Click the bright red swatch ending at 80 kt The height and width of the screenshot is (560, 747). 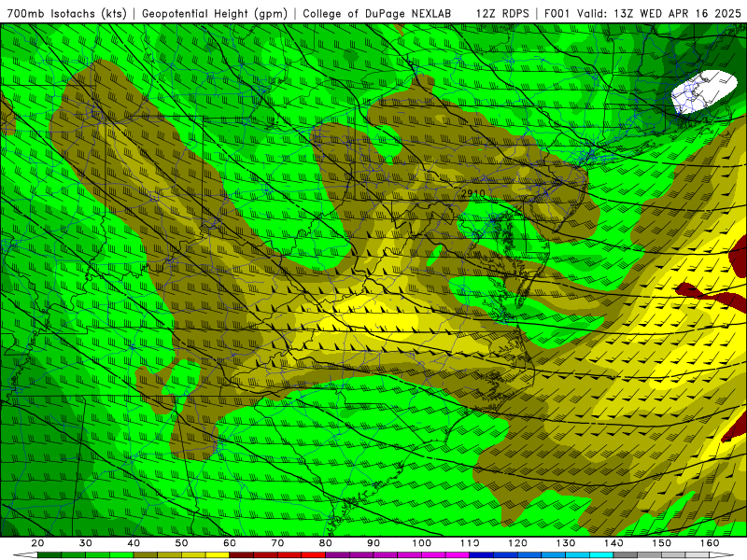point(314,554)
